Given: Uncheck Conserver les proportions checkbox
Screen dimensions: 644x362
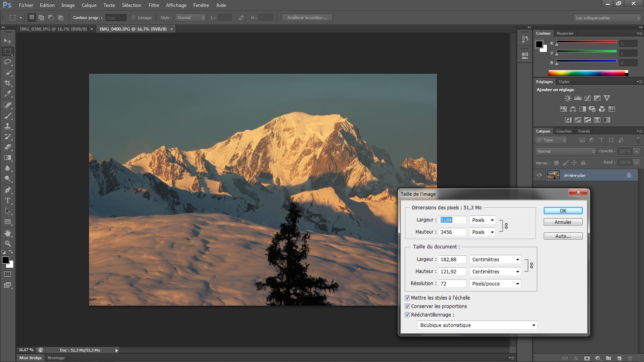Looking at the screenshot, I should tap(407, 306).
